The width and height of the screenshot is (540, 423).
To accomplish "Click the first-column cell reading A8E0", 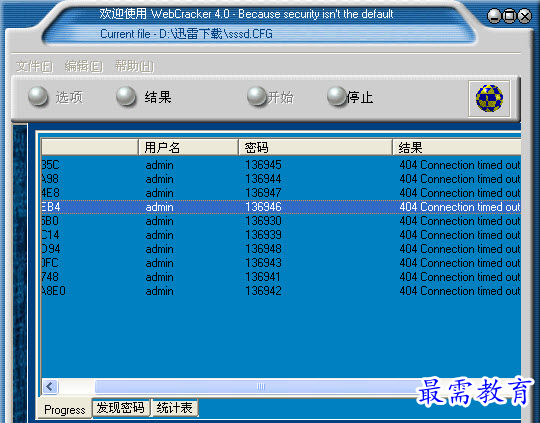I will click(x=53, y=291).
